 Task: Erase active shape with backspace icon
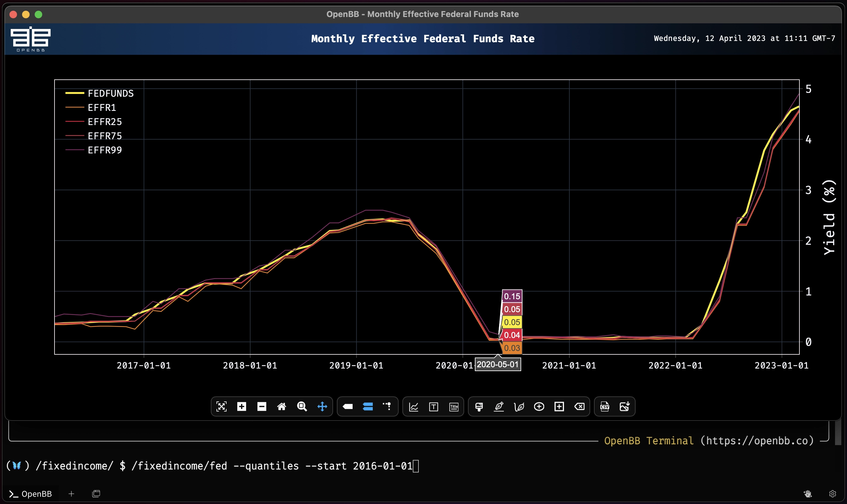[x=579, y=407]
